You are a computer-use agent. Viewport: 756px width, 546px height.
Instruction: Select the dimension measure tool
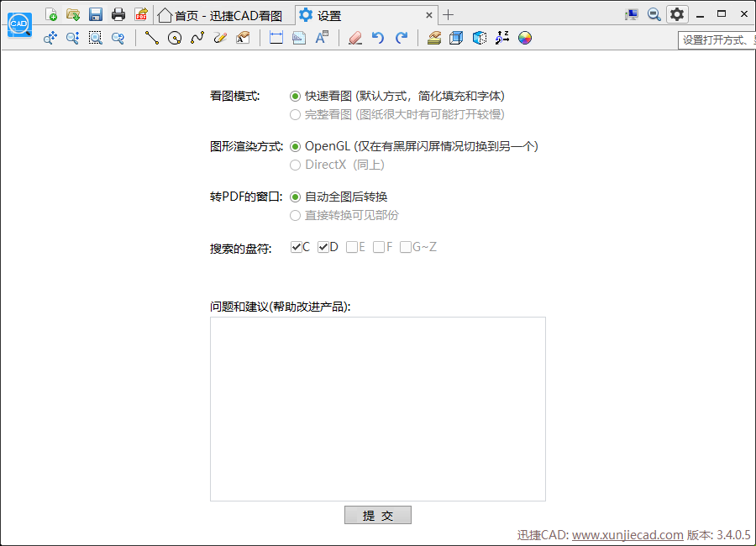276,38
